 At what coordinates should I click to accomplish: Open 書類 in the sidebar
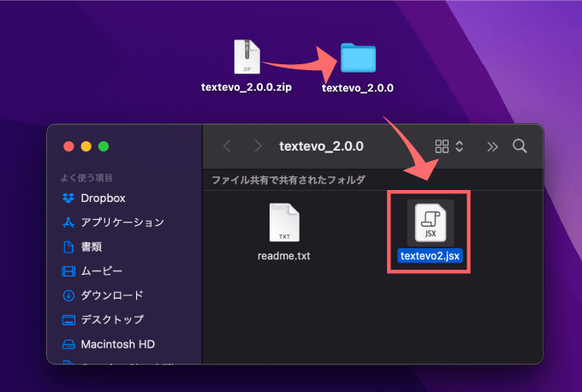click(x=82, y=246)
